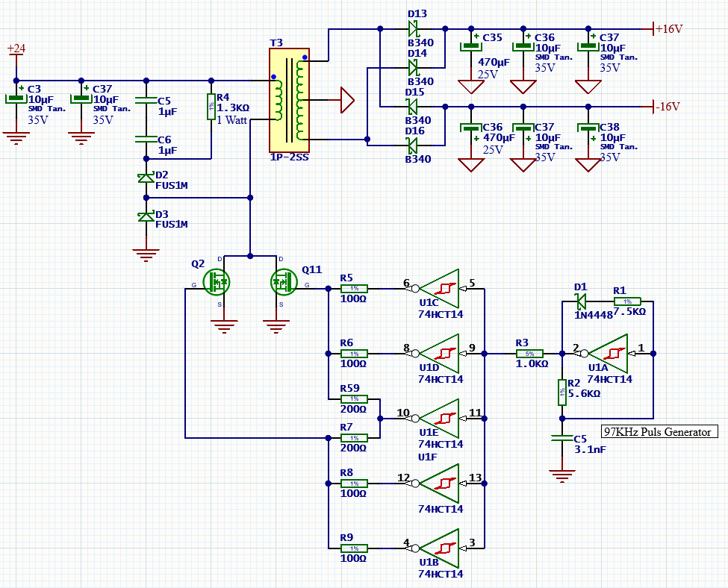Click the +16V power port label
The height and width of the screenshot is (588, 728).
point(668,29)
